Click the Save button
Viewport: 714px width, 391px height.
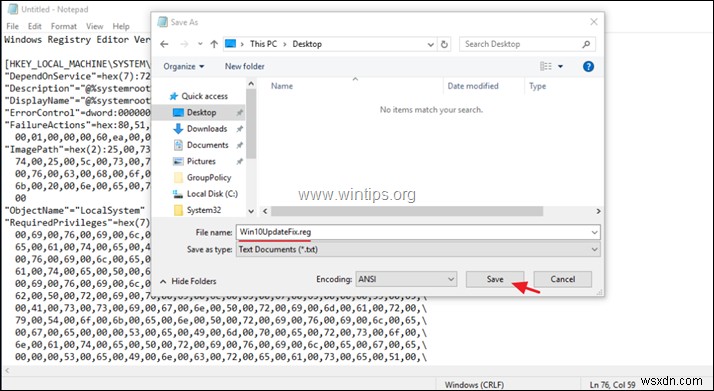pyautogui.click(x=495, y=279)
